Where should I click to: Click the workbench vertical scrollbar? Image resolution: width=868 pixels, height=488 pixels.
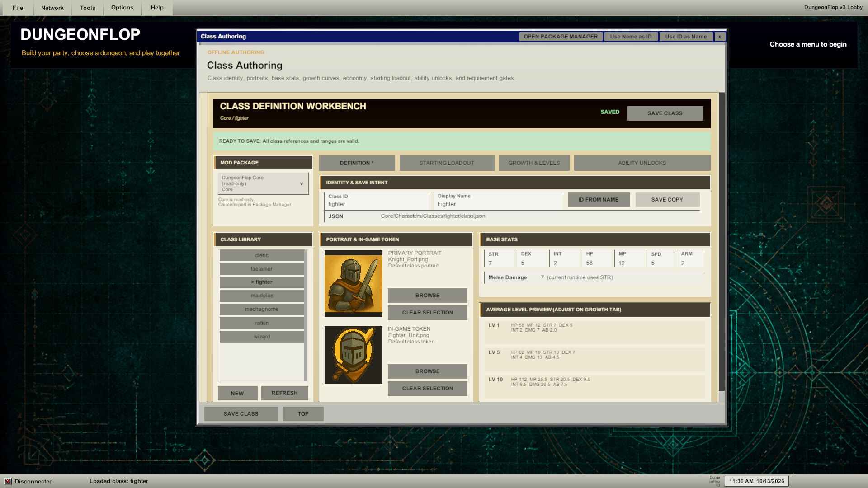[722, 242]
